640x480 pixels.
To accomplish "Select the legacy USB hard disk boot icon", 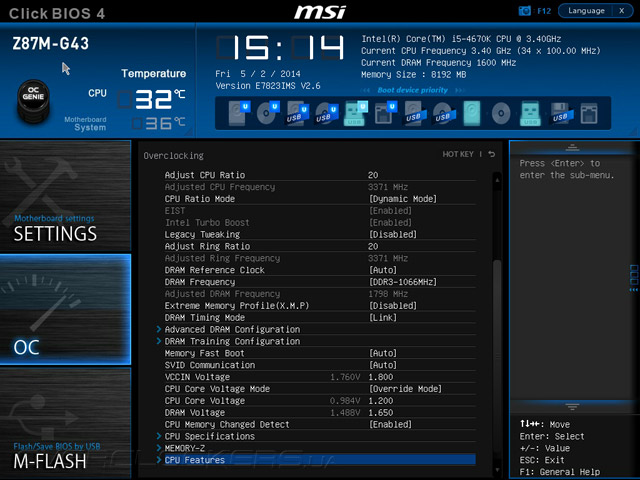I will (x=415, y=113).
